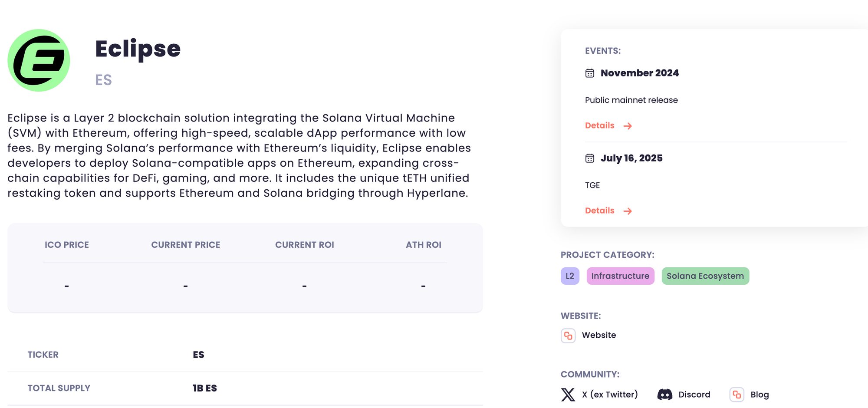
Task: Open the Website link
Action: click(x=599, y=335)
